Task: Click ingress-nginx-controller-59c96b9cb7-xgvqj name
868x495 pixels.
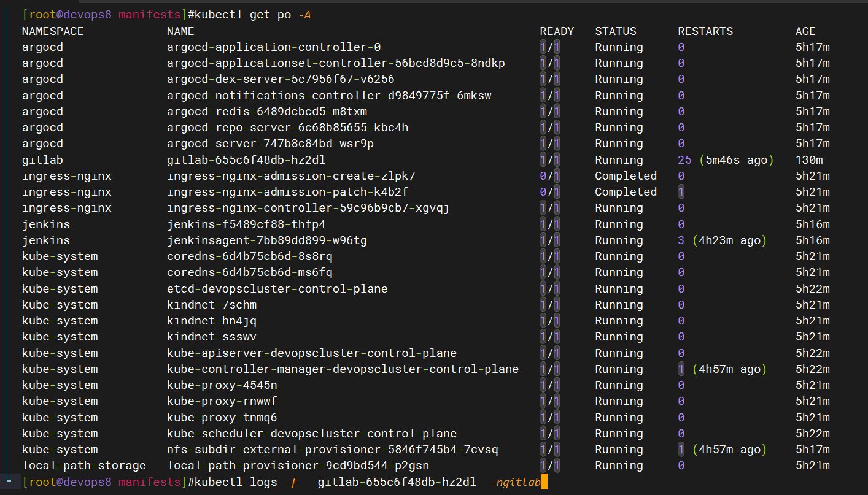Action: click(308, 208)
